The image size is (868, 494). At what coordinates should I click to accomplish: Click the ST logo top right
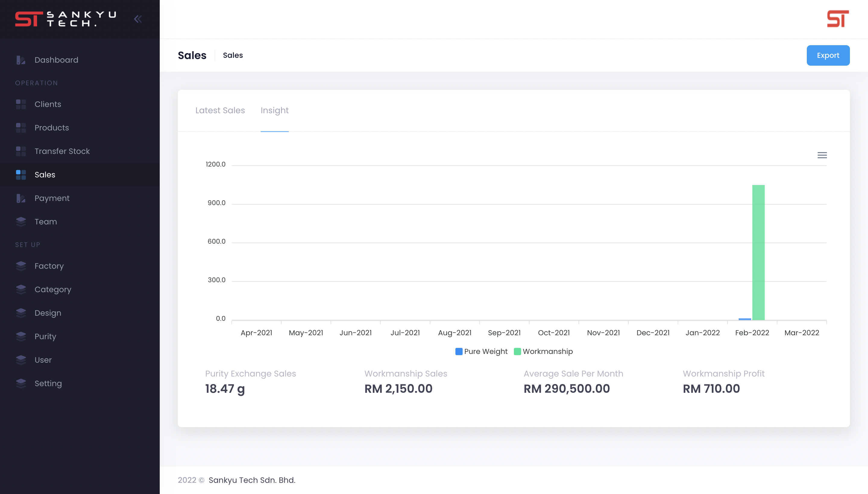[838, 19]
